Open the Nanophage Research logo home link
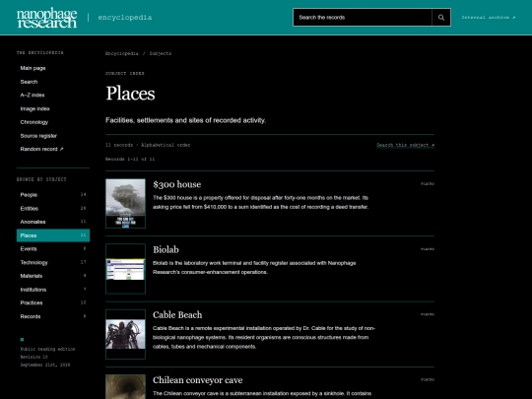This screenshot has height=399, width=532. [47, 18]
